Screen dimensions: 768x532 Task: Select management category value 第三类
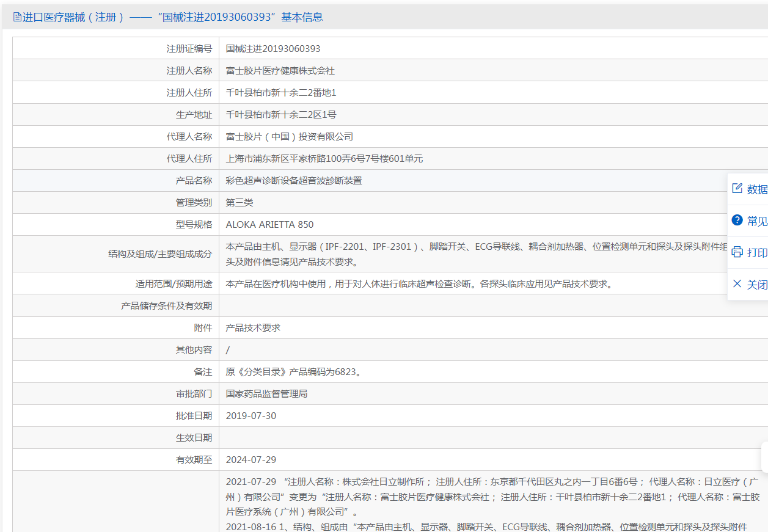tap(240, 203)
